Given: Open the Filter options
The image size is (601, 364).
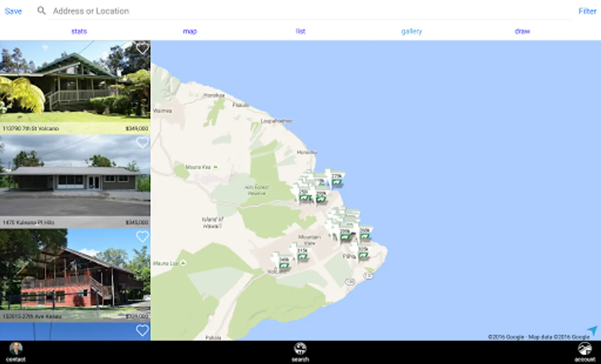Looking at the screenshot, I should click(x=587, y=11).
